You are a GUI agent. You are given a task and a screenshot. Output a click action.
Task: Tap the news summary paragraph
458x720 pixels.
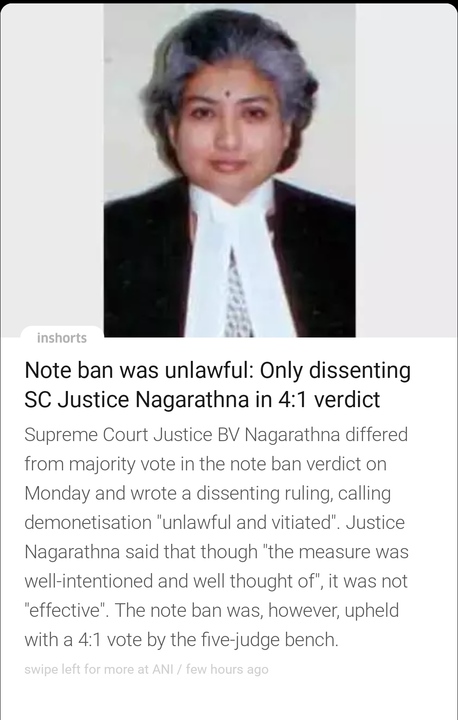pyautogui.click(x=216, y=537)
